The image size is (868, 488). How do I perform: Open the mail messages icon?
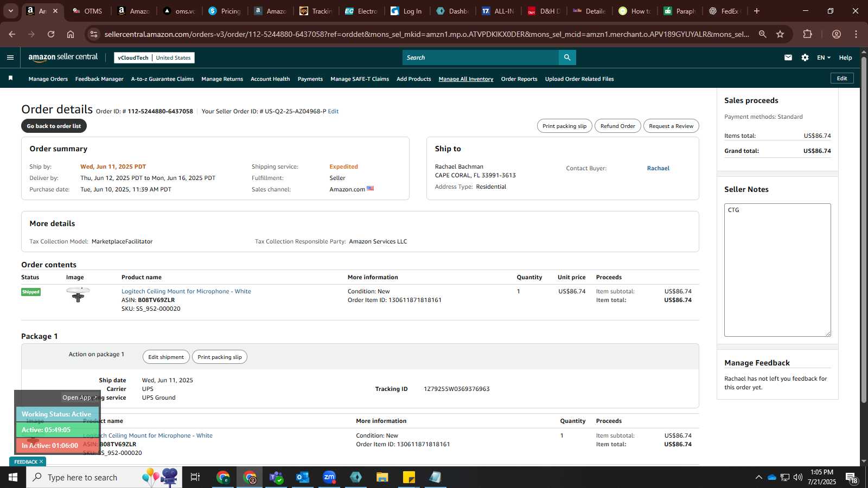(x=788, y=57)
